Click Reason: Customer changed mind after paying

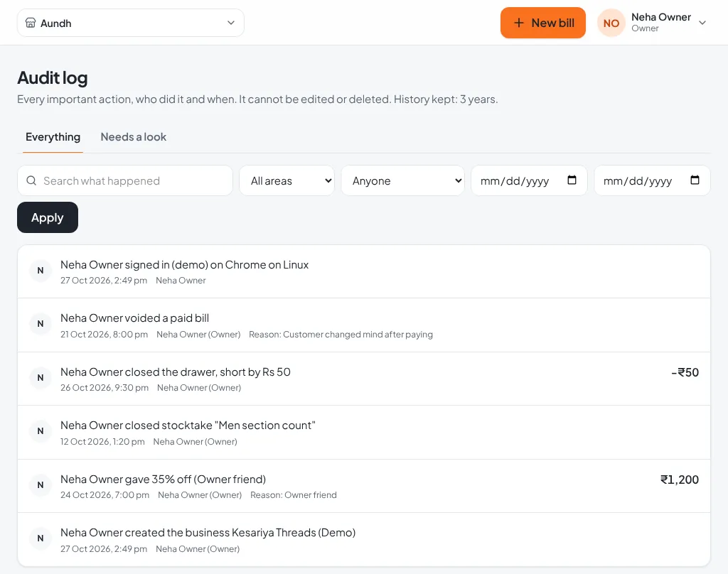point(341,334)
